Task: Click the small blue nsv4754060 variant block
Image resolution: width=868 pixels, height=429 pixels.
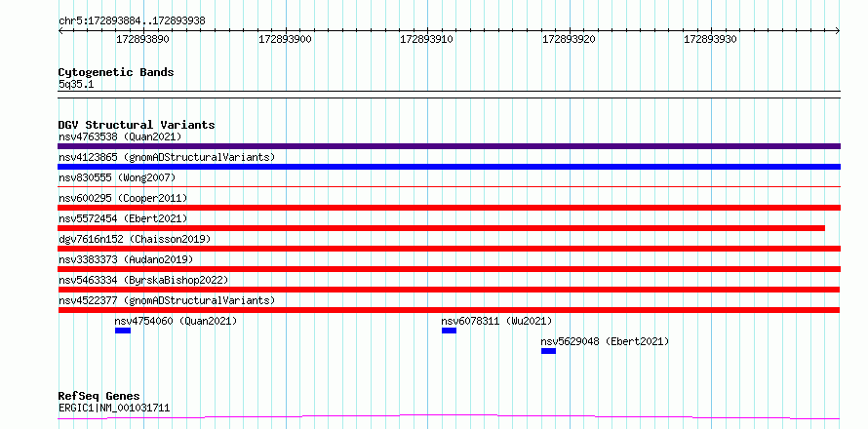Action: (123, 331)
